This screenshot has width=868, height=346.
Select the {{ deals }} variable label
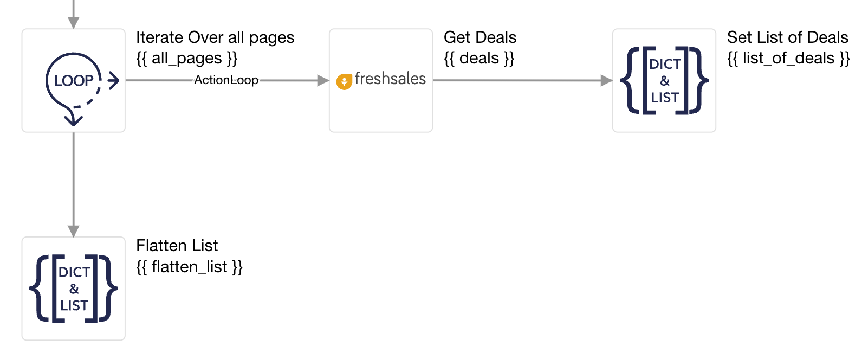[x=479, y=59]
